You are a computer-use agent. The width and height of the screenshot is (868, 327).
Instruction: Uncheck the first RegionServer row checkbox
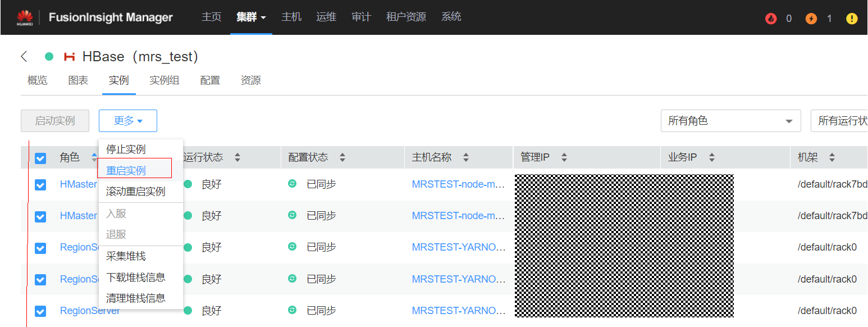(x=40, y=248)
